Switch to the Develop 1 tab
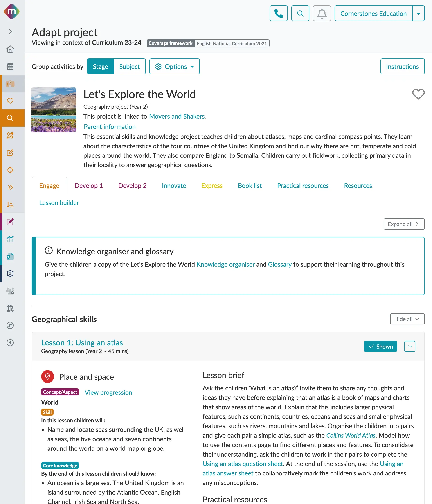432x504 pixels. click(89, 186)
